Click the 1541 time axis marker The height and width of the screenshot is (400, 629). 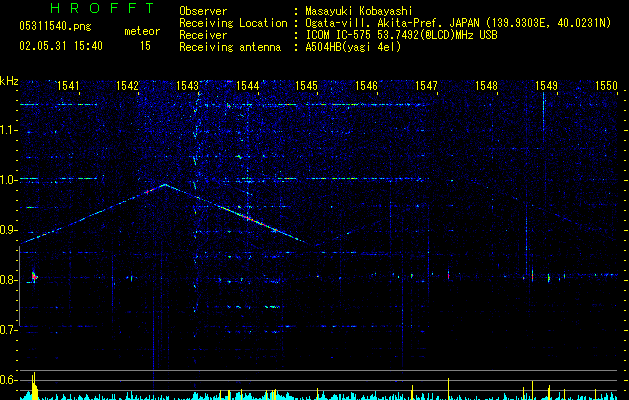68,86
